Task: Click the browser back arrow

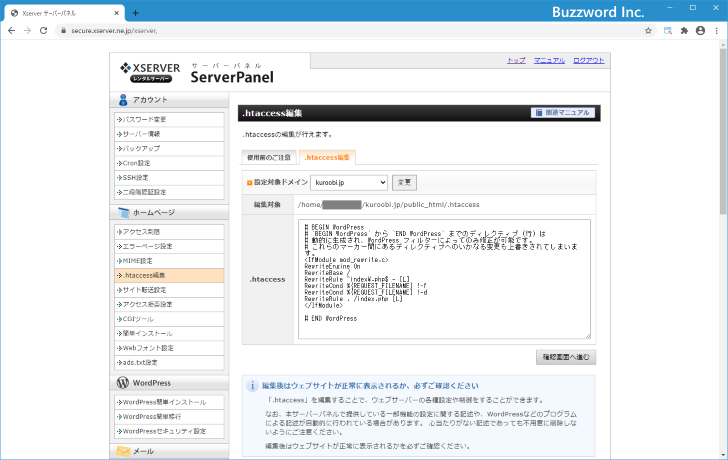Action: tap(12, 31)
